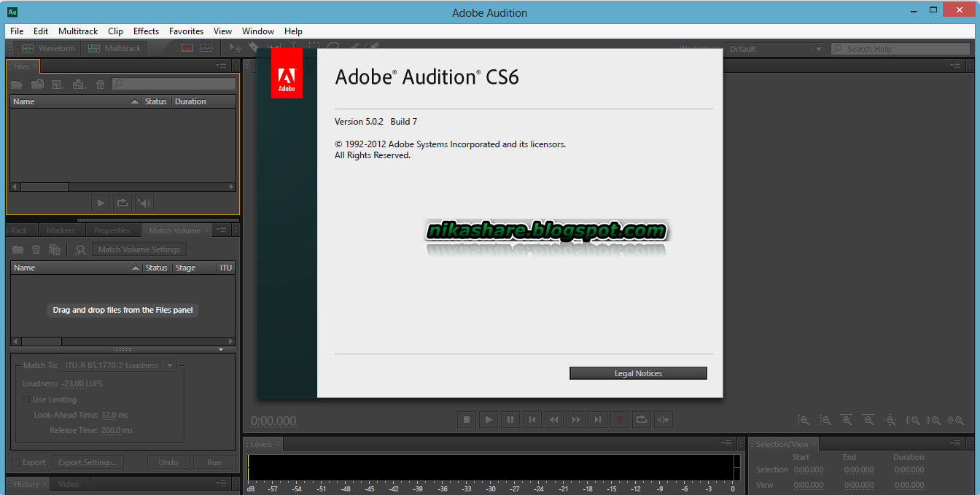Collapse the Match Volume settings section arrow
Image resolution: width=980 pixels, height=495 pixels.
(222, 350)
